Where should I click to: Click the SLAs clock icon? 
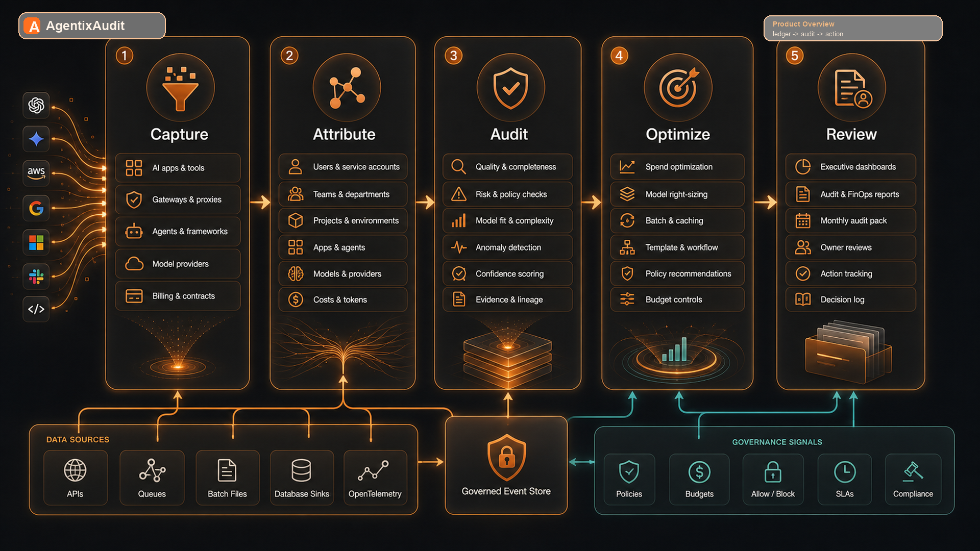(845, 472)
